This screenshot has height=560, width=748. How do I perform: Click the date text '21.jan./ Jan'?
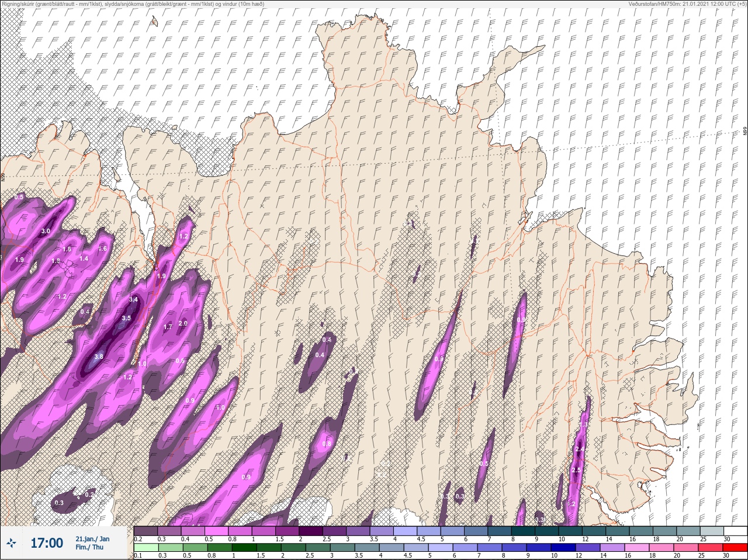(x=92, y=538)
